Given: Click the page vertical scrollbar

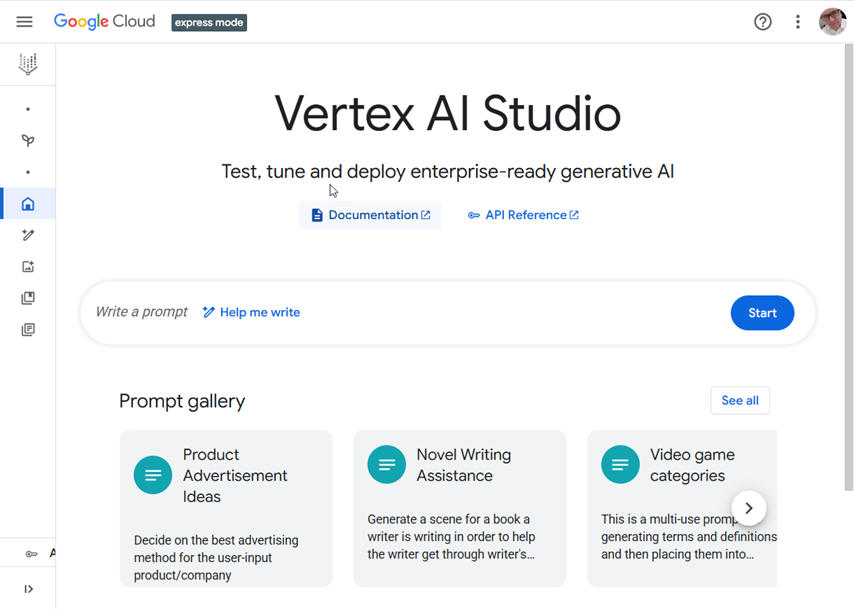Looking at the screenshot, I should coord(849,267).
